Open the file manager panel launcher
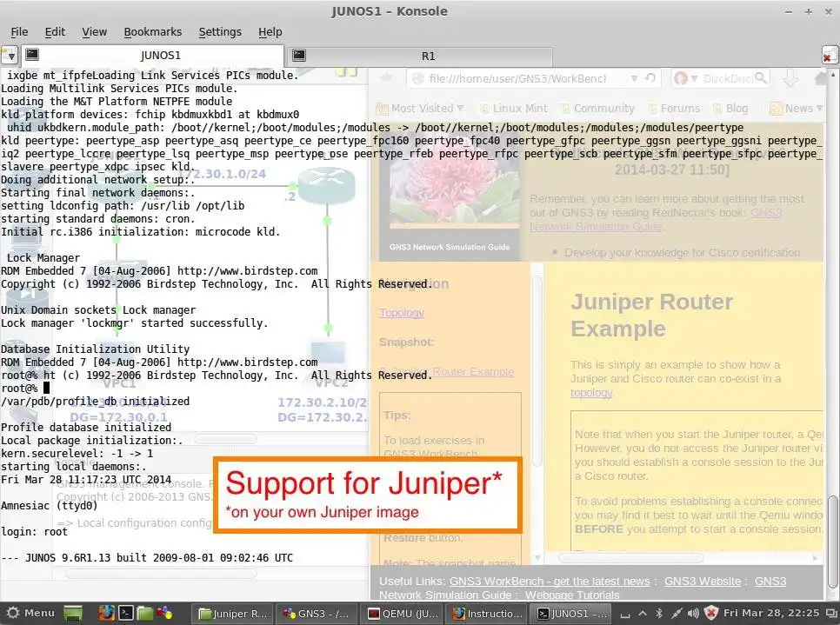840x625 pixels. coord(144,613)
